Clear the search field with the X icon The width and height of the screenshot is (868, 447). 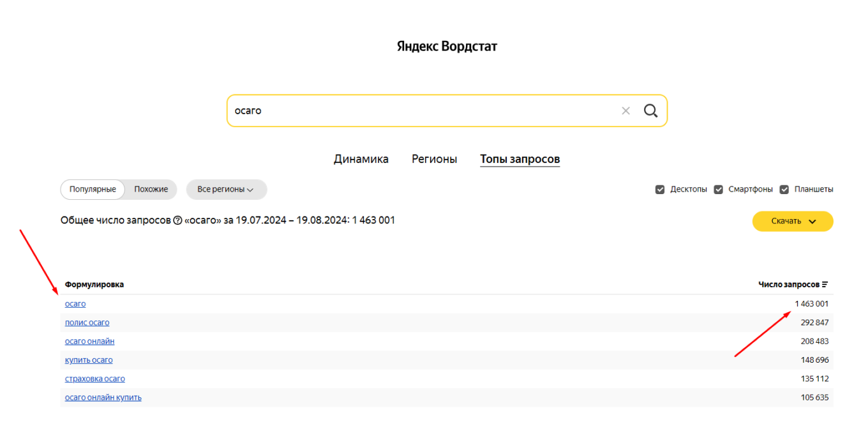coord(625,111)
